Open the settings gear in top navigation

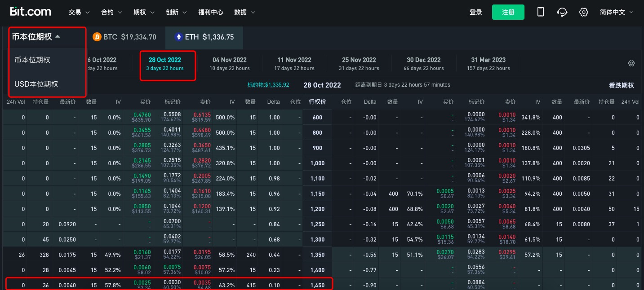(x=583, y=12)
